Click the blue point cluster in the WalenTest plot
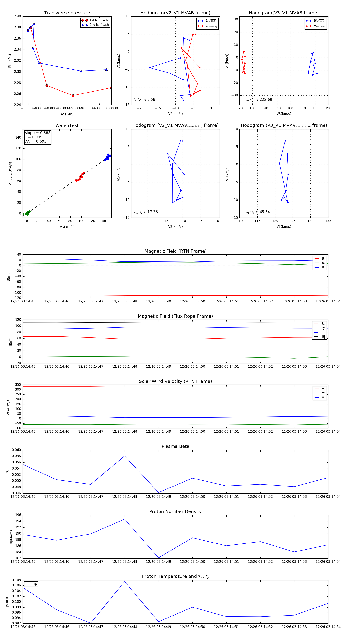Image resolution: width=351 pixels, height=644 pixels. click(108, 157)
